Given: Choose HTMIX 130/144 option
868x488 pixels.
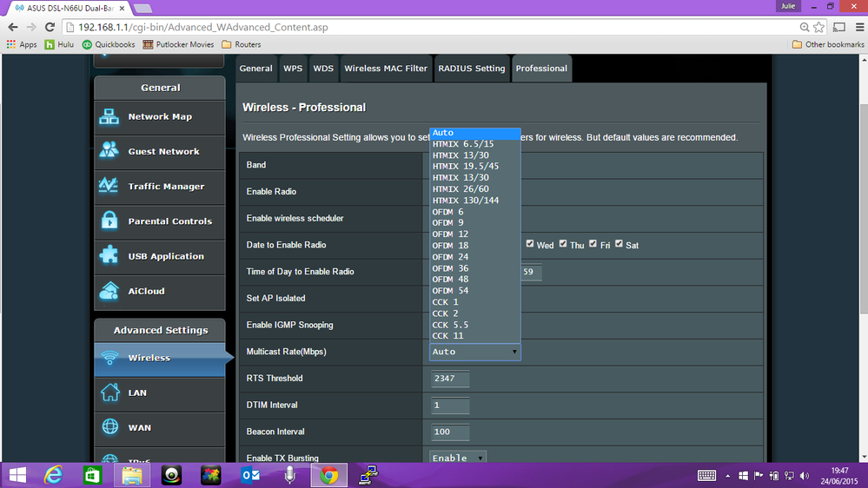Looking at the screenshot, I should (475, 201).
